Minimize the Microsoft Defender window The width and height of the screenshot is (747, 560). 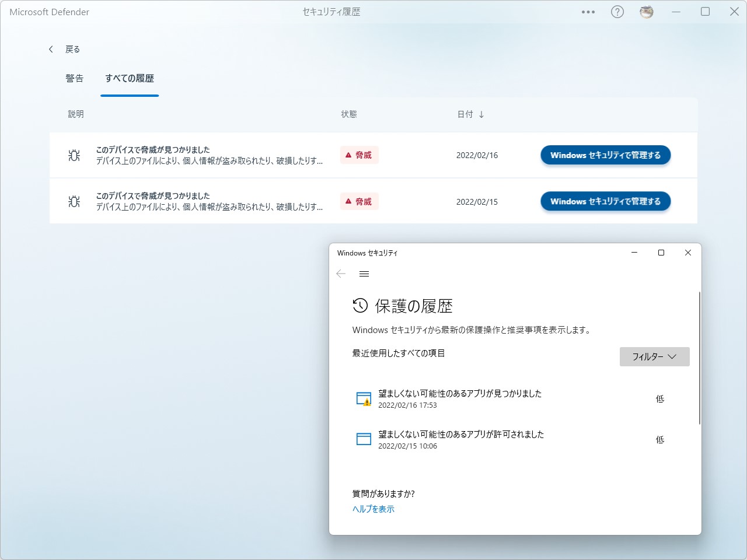tap(676, 12)
